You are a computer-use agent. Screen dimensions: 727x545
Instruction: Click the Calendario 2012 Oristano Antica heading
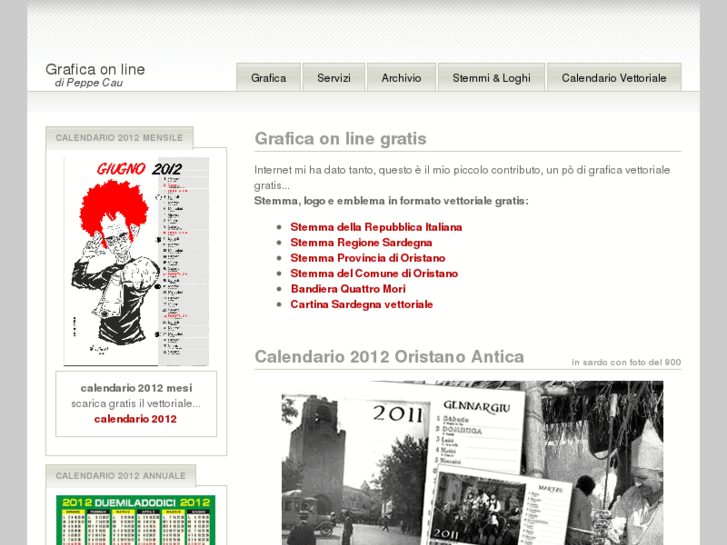389,357
